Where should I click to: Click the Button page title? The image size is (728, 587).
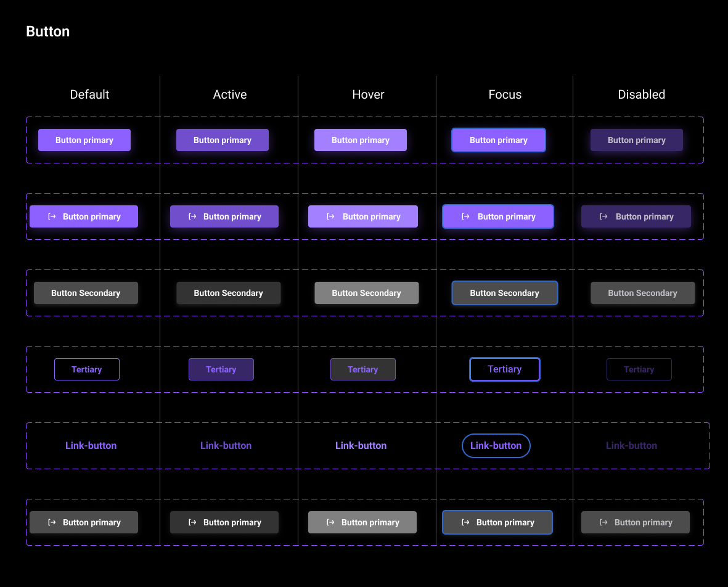[47, 31]
